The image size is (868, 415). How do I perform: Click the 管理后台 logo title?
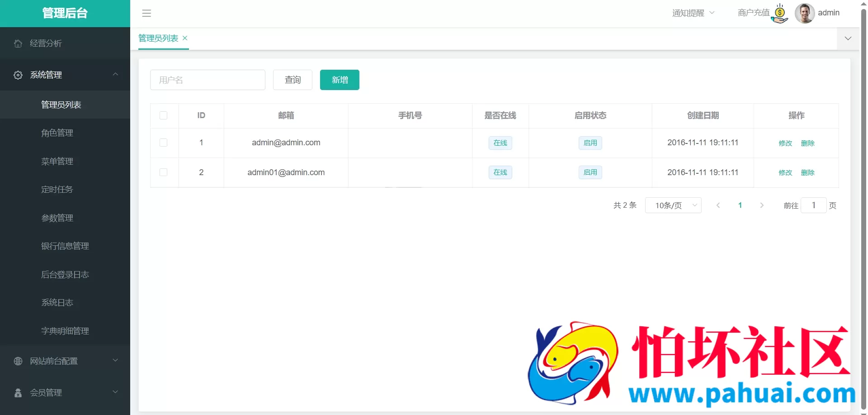(x=65, y=13)
